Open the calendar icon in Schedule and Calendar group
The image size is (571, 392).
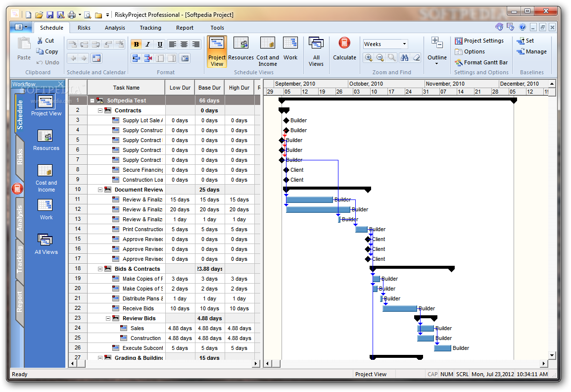[96, 58]
